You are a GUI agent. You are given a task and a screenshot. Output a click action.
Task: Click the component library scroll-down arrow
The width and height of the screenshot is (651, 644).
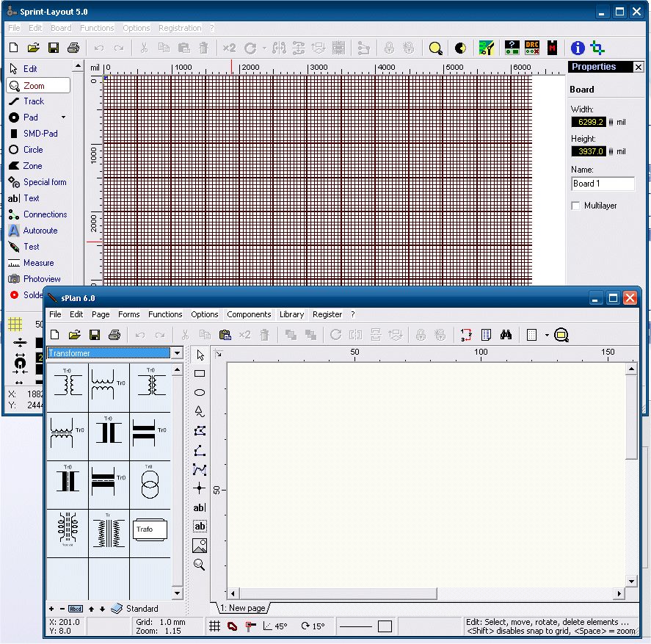[178, 593]
